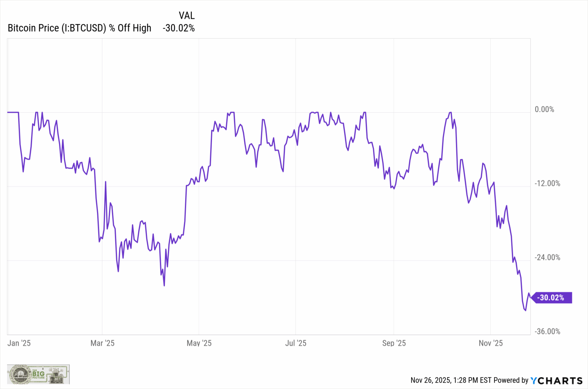This screenshot has width=588, height=389.
Task: Click the flat line start at 0.00%
Action: pos(12,112)
